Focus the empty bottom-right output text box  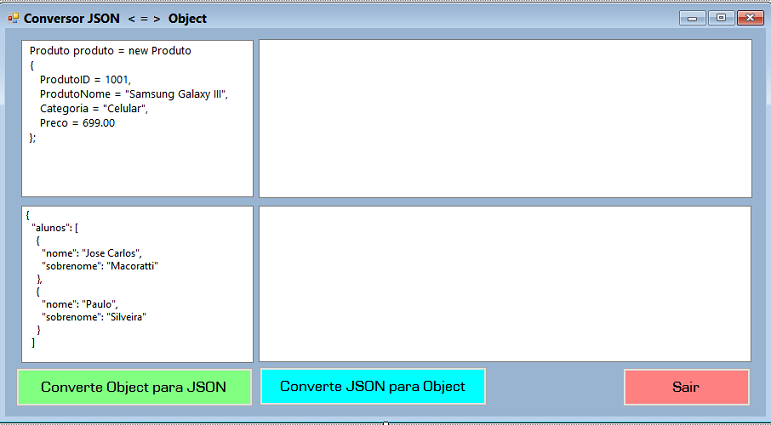click(505, 284)
